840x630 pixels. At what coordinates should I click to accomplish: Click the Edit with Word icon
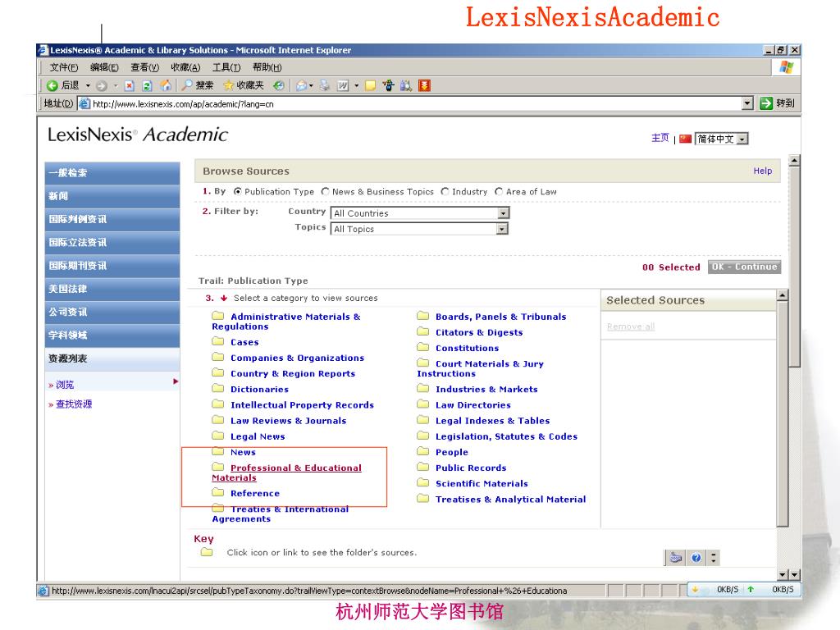pyautogui.click(x=343, y=85)
